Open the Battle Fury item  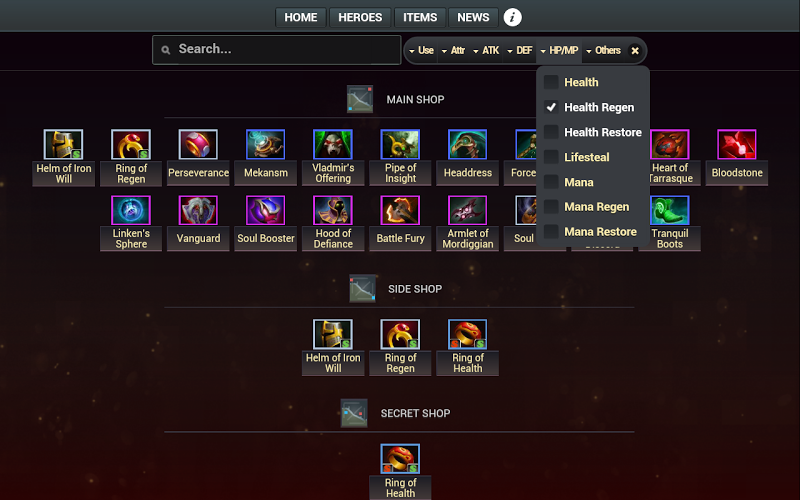point(400,210)
